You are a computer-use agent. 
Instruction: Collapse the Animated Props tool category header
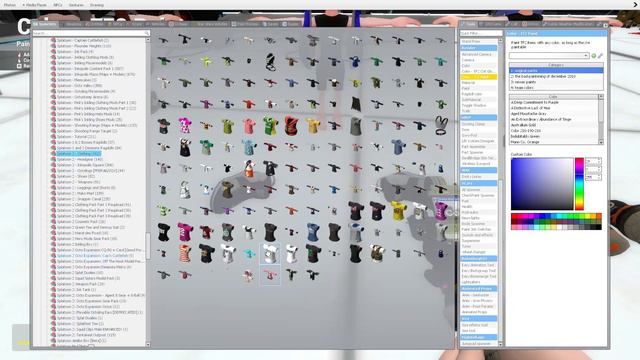478,289
